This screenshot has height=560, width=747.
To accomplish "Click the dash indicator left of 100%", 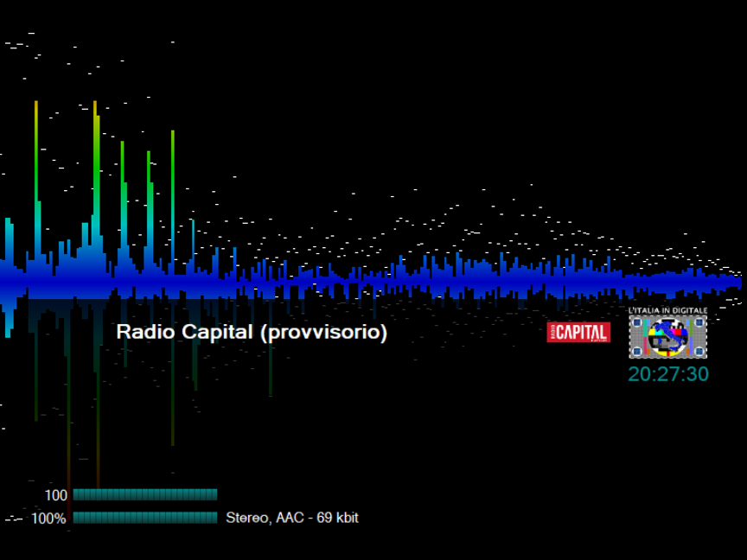I will click(x=13, y=519).
